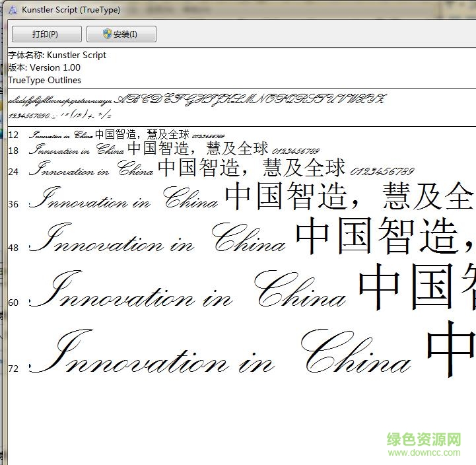Click the 72 point Innovation in China sample
The height and width of the screenshot is (465, 476).
click(221, 351)
